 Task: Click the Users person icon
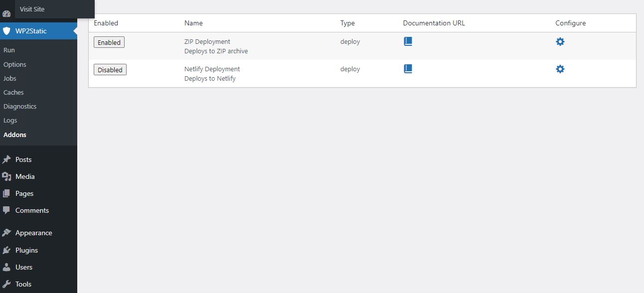6,267
